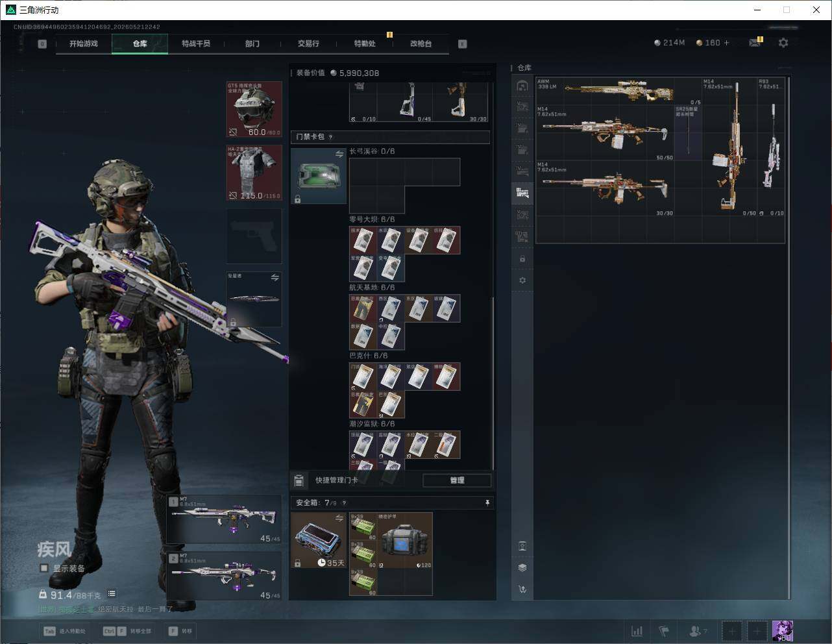The height and width of the screenshot is (644, 832).
Task: Select the vertical M14 showing 0/50
Action: (x=729, y=147)
